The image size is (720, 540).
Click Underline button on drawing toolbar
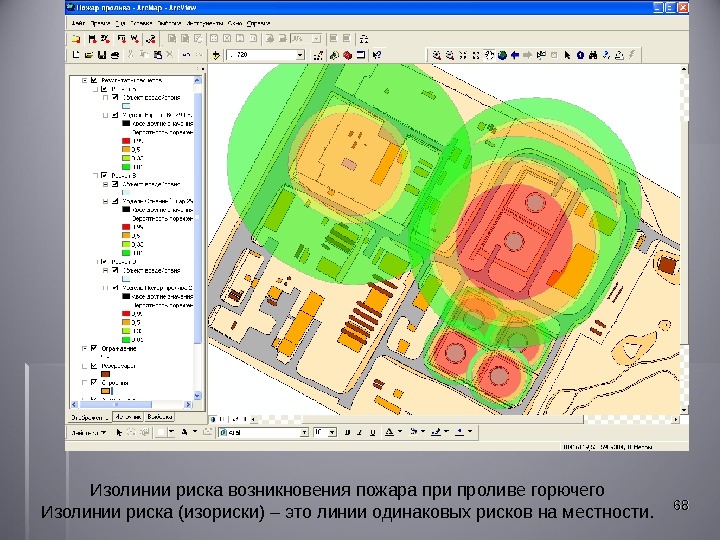tap(372, 433)
